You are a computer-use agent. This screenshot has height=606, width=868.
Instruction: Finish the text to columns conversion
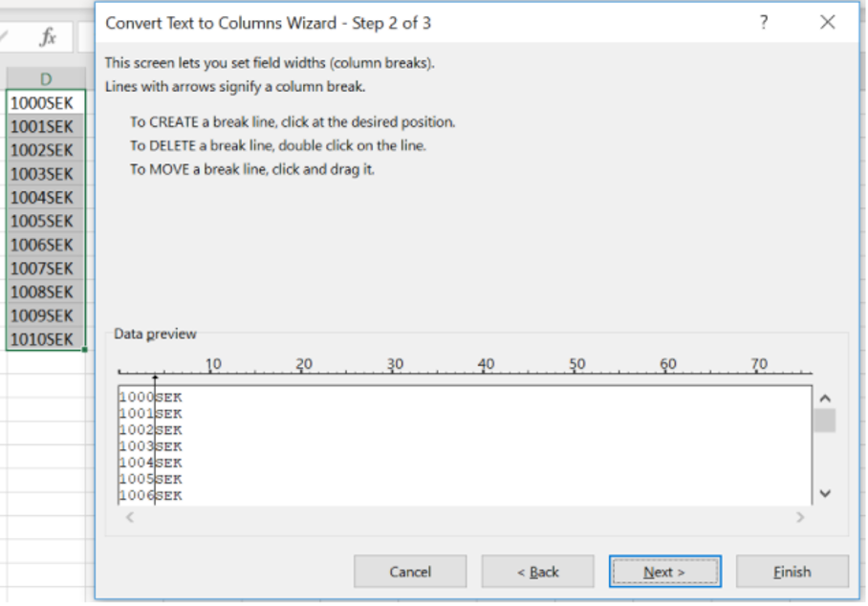click(792, 572)
